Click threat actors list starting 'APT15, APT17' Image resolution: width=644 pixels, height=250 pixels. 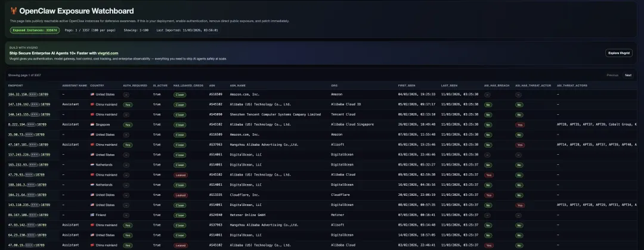coord(597,205)
